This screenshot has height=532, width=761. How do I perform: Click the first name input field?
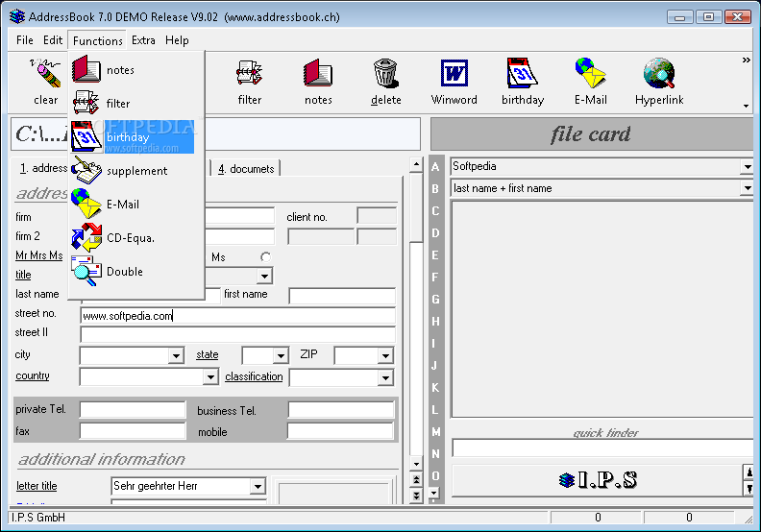coord(342,296)
